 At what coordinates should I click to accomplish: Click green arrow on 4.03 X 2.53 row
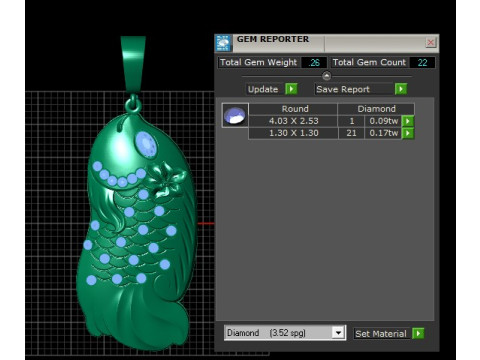(x=408, y=121)
